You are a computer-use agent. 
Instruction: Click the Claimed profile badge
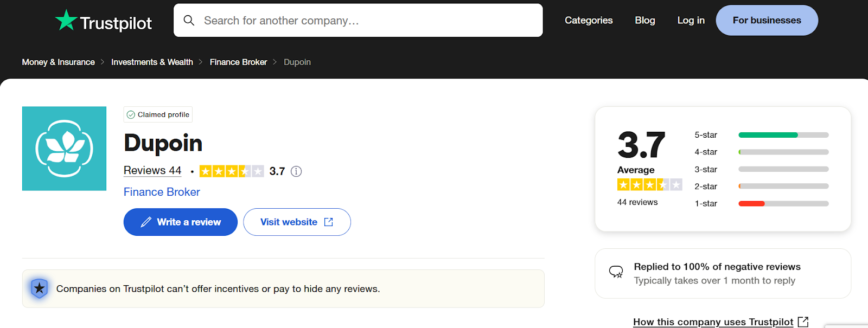coord(158,114)
